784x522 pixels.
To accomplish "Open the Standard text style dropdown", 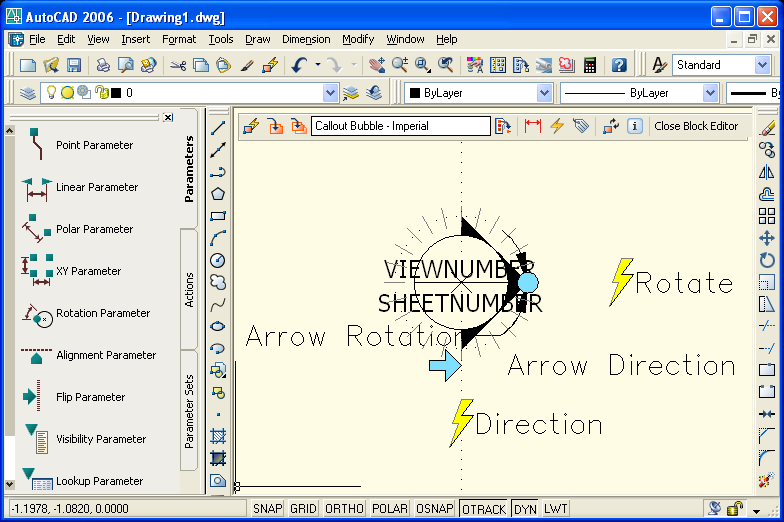I will point(762,65).
